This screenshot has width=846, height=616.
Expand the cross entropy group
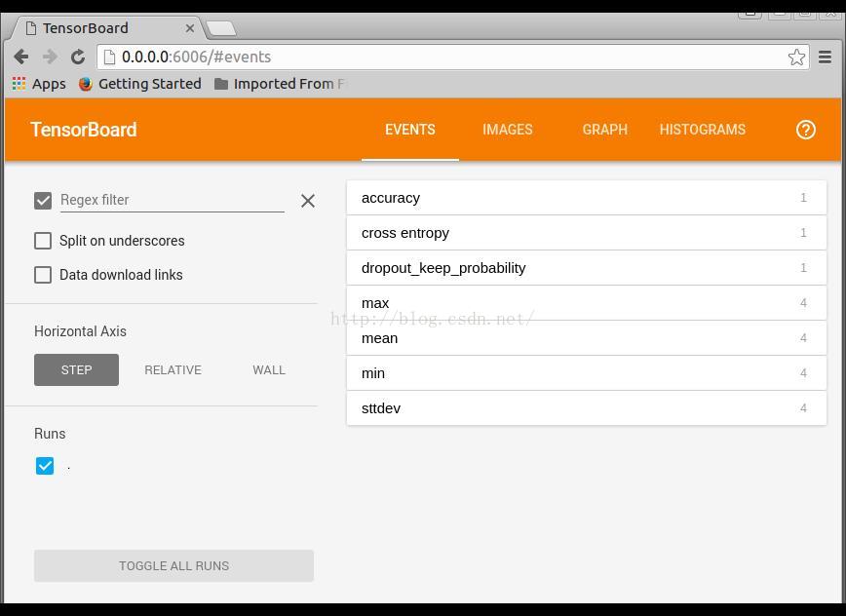587,233
